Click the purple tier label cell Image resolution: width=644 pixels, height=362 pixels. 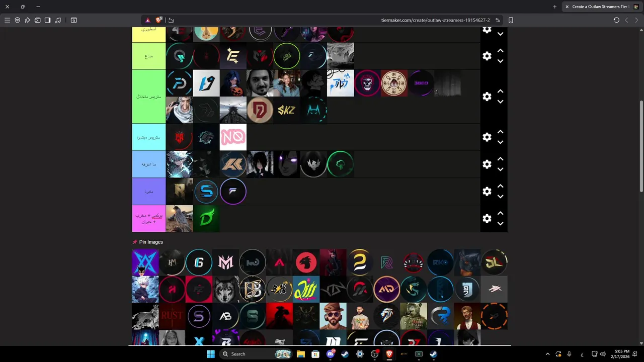[149, 192]
